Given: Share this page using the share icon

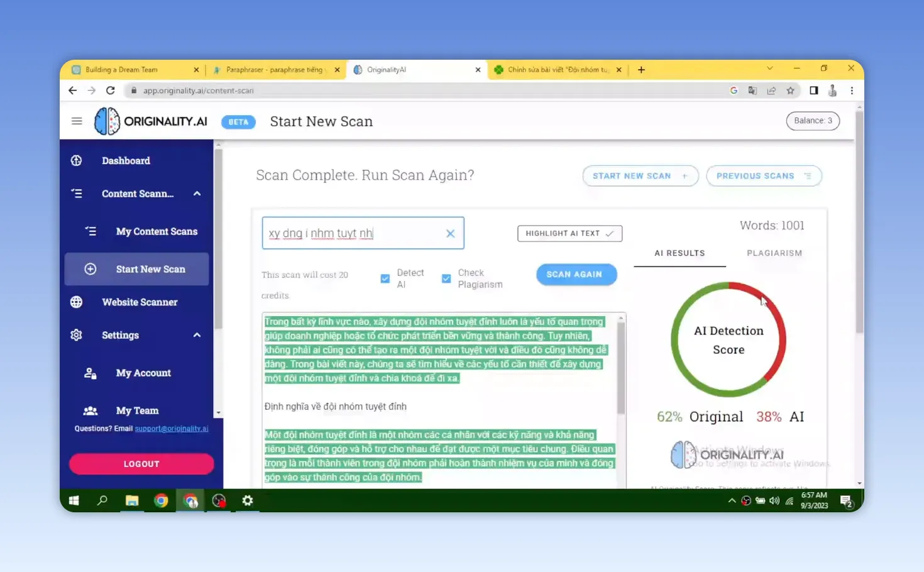Looking at the screenshot, I should tap(771, 91).
